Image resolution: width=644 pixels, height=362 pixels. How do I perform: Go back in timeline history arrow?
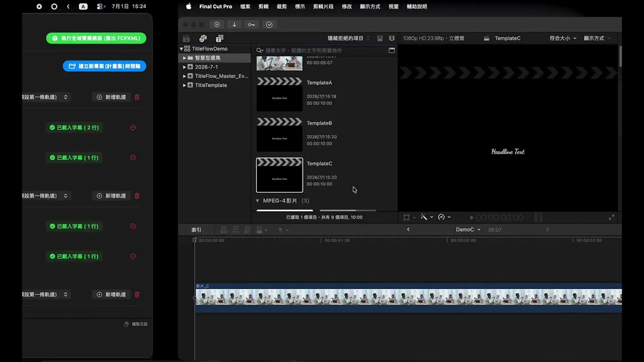pos(408,229)
